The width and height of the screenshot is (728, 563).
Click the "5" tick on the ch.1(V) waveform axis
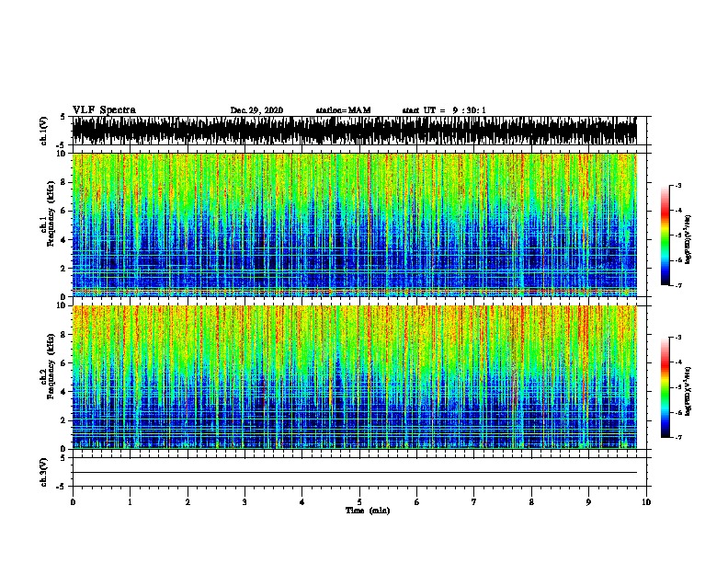64,117
